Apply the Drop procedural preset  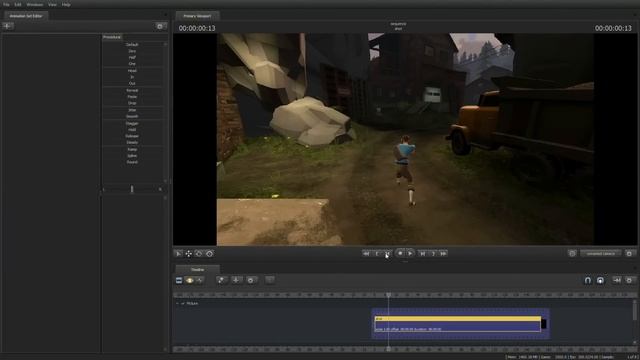pos(132,103)
